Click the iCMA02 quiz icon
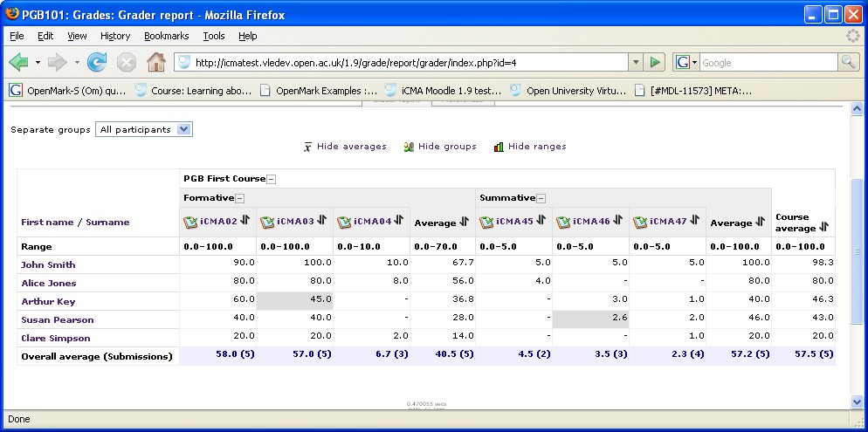The height and width of the screenshot is (432, 868). 191,222
